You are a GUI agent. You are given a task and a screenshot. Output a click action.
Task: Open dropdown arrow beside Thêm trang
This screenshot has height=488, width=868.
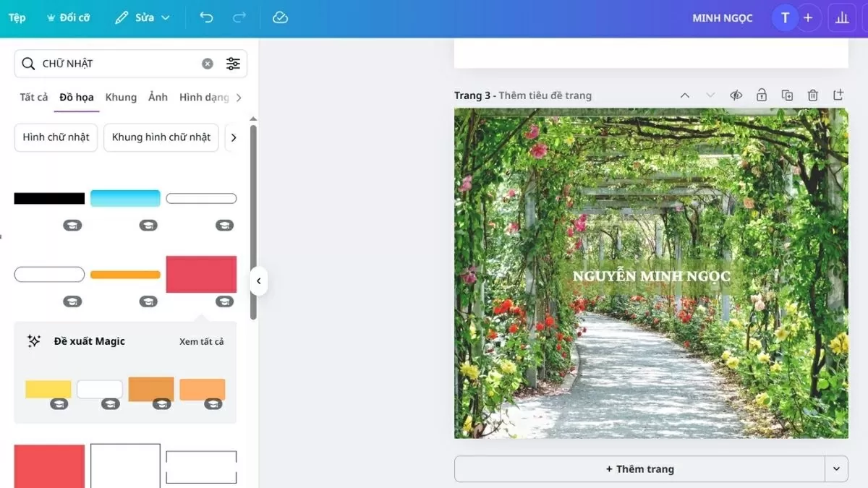pyautogui.click(x=836, y=469)
